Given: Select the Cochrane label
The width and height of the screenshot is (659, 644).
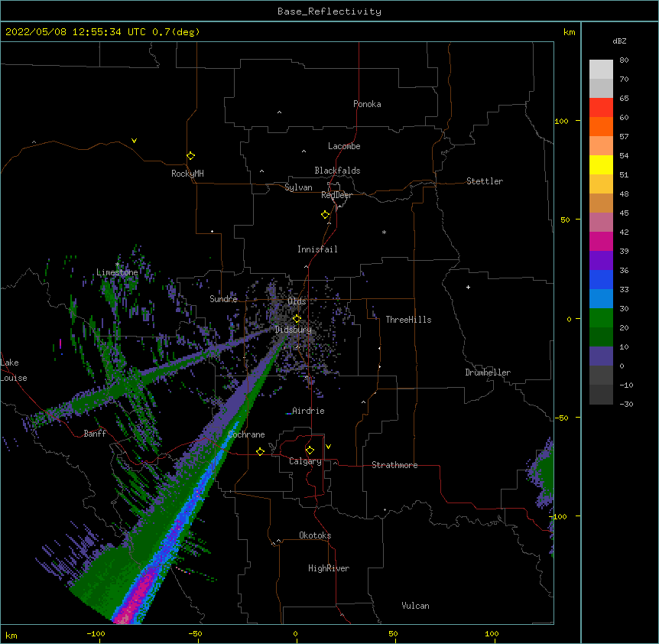Looking at the screenshot, I should [x=246, y=434].
